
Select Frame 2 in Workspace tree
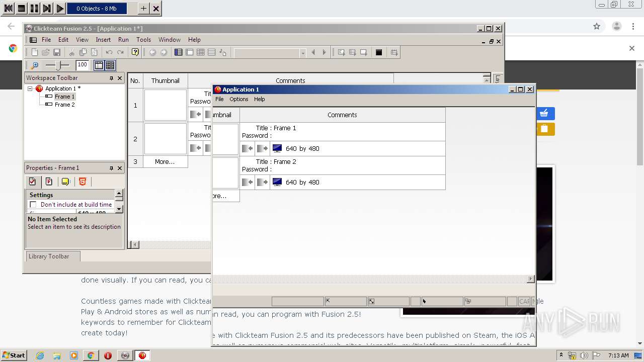pos(64,105)
